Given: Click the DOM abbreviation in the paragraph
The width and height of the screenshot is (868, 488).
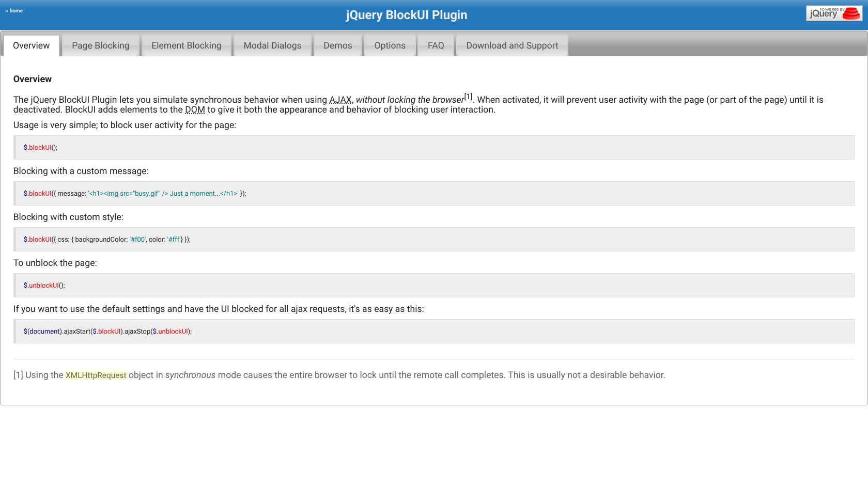Looking at the screenshot, I should [195, 109].
